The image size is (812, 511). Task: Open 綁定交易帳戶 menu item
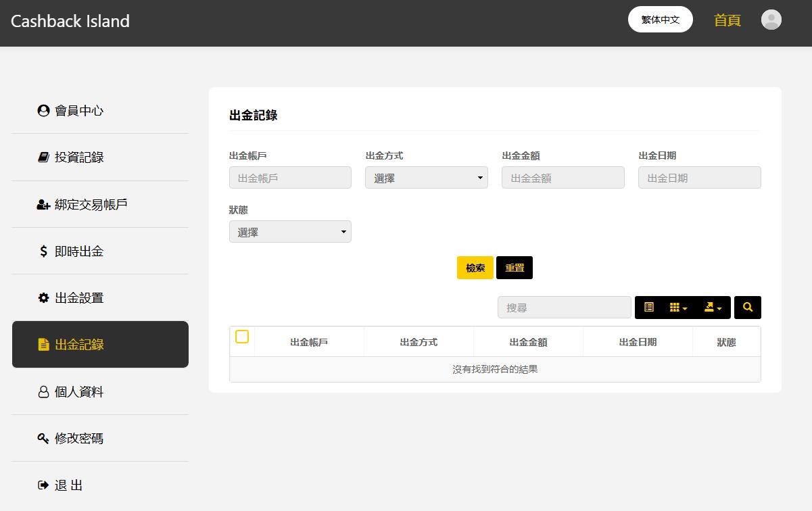coord(100,204)
